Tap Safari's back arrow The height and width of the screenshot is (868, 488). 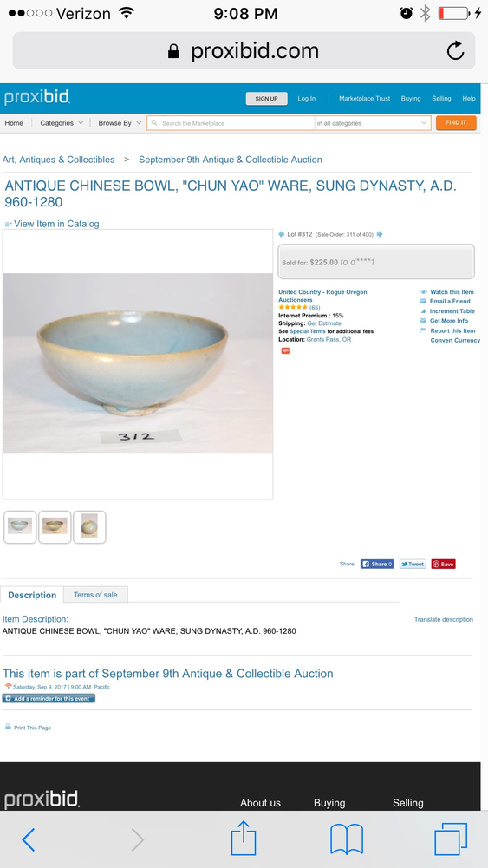[x=29, y=839]
